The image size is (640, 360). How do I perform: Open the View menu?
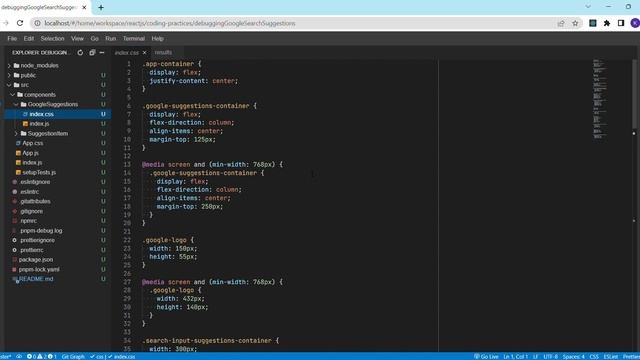77,38
